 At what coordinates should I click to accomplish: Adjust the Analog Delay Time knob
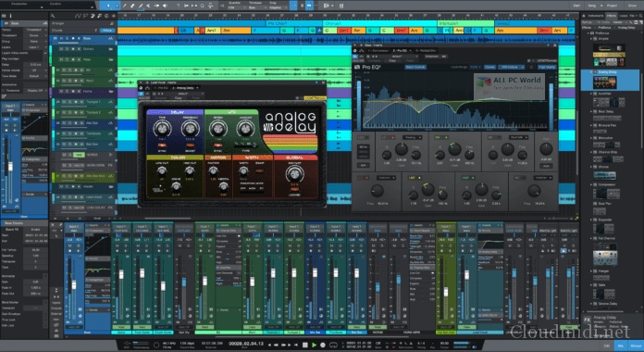point(162,129)
